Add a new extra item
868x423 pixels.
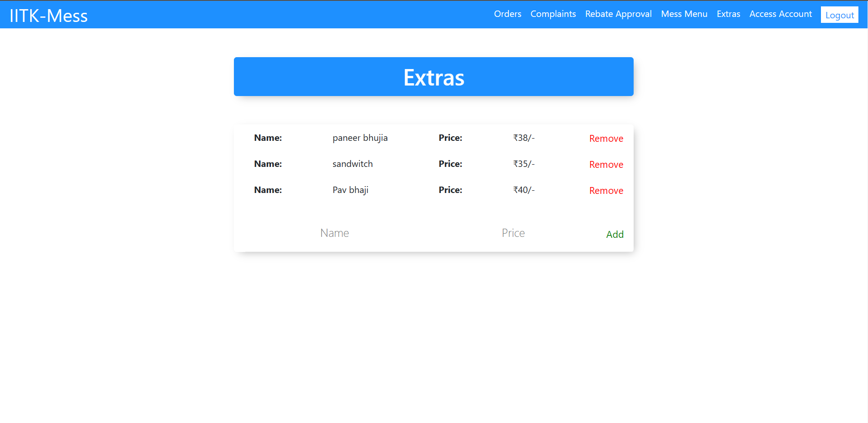615,234
